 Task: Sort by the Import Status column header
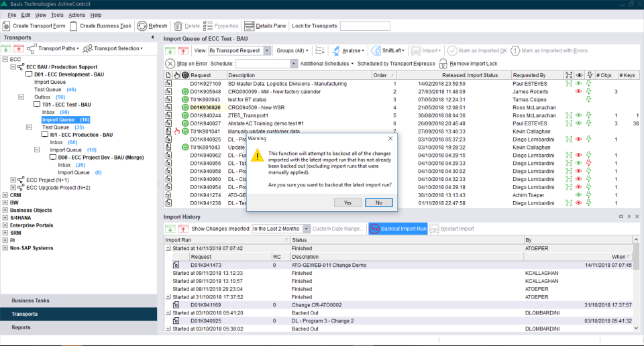click(488, 75)
